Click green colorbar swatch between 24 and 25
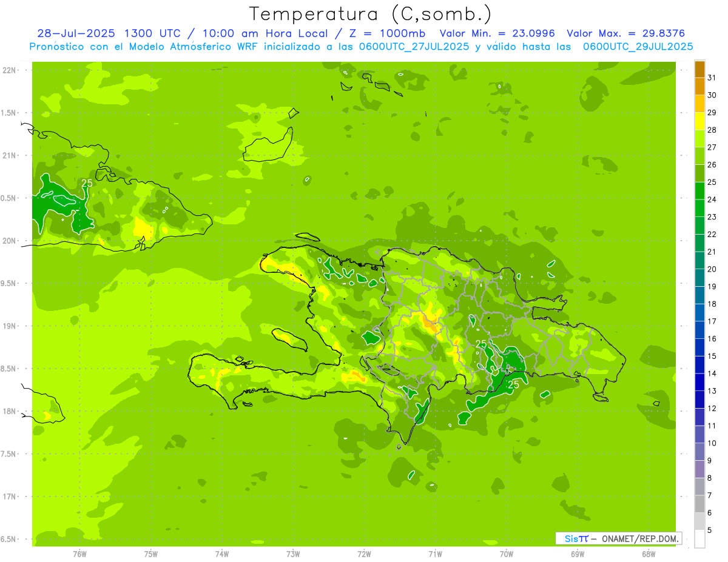728x562 pixels. [699, 191]
